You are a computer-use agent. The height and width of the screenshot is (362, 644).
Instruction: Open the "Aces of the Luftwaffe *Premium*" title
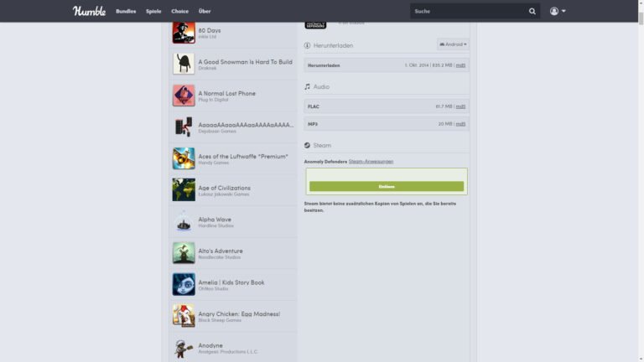tap(243, 157)
